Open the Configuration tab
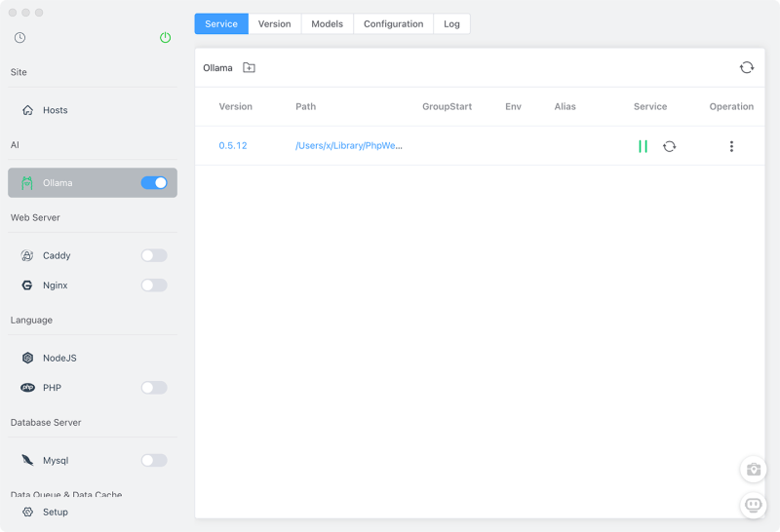This screenshot has width=780, height=532. pyautogui.click(x=394, y=23)
